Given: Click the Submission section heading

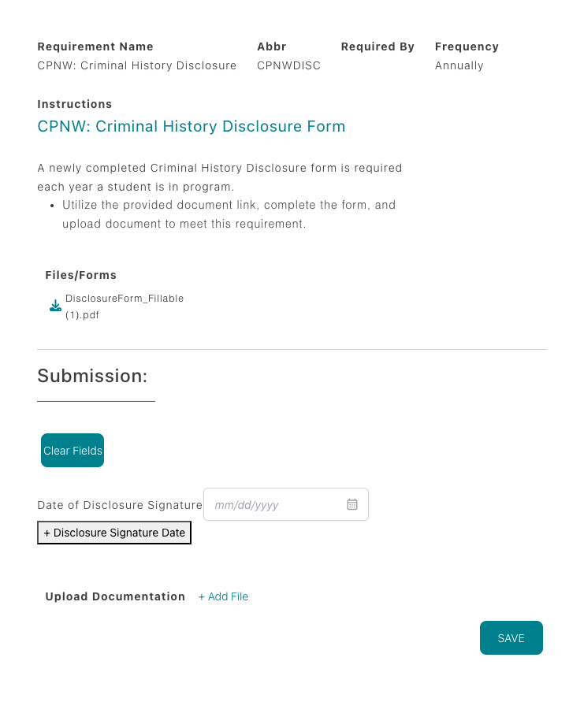Looking at the screenshot, I should click(93, 376).
